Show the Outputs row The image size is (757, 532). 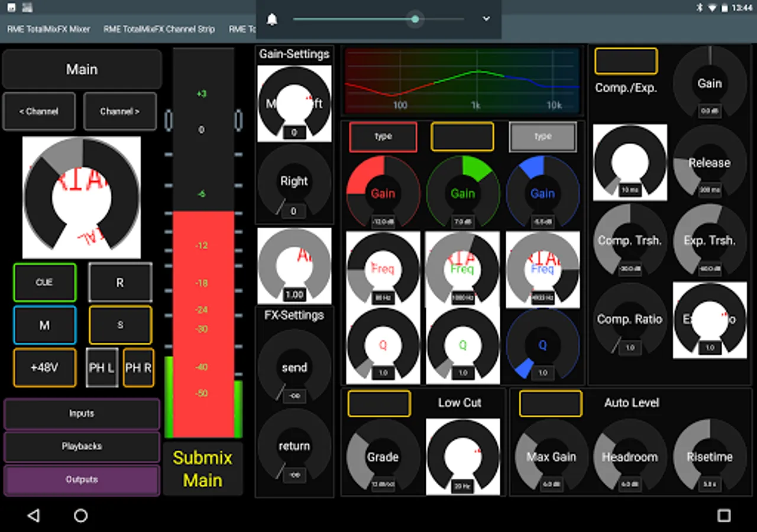82,480
